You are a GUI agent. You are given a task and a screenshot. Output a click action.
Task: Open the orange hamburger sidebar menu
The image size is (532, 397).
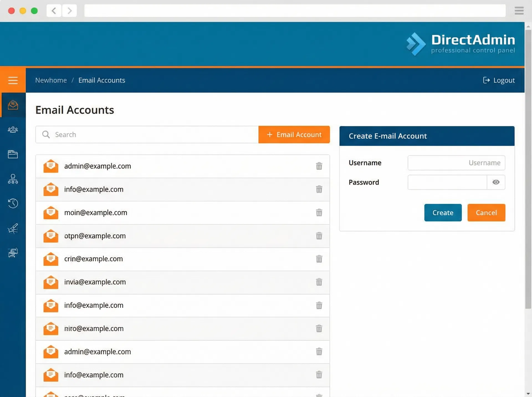pos(13,80)
